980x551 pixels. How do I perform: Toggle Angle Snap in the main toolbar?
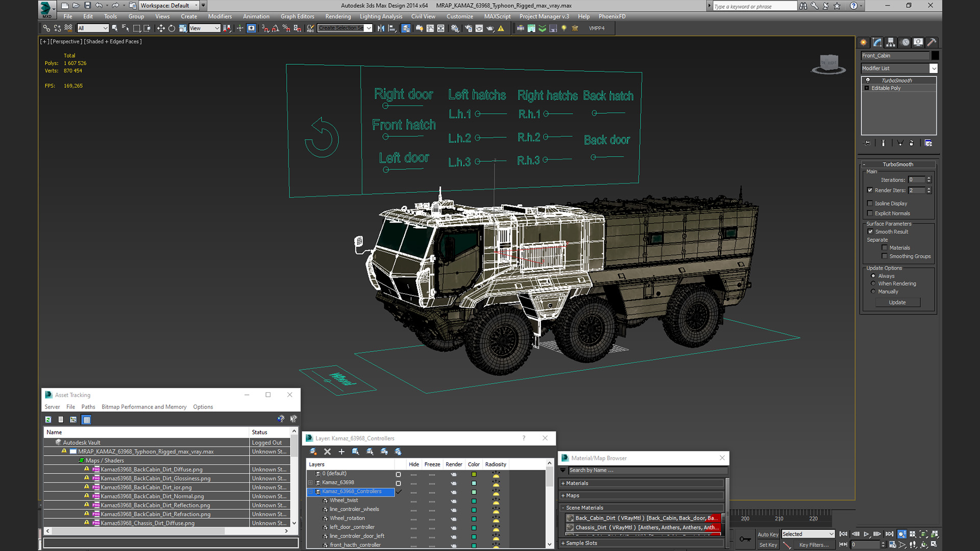[276, 28]
